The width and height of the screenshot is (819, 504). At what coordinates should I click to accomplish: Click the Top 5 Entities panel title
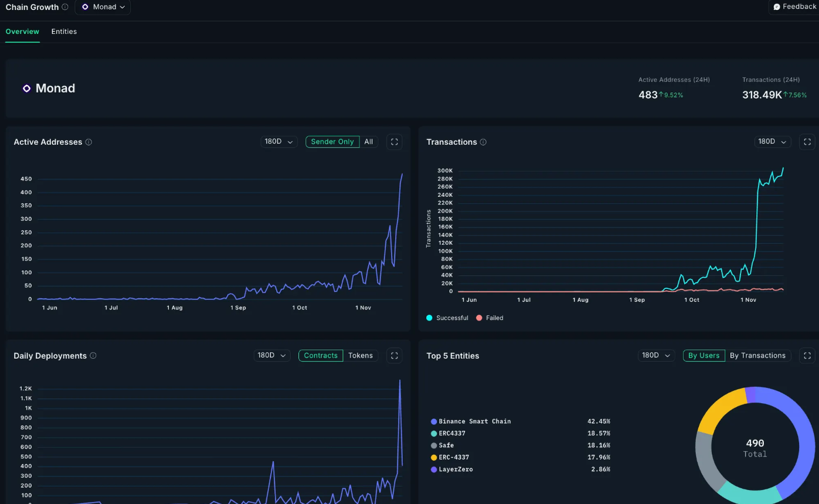click(x=453, y=356)
